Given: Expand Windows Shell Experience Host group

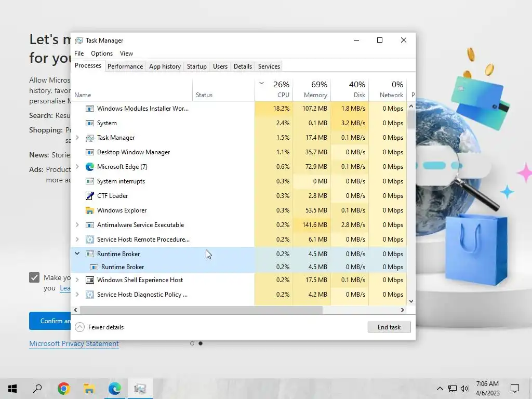Looking at the screenshot, I should 77,280.
